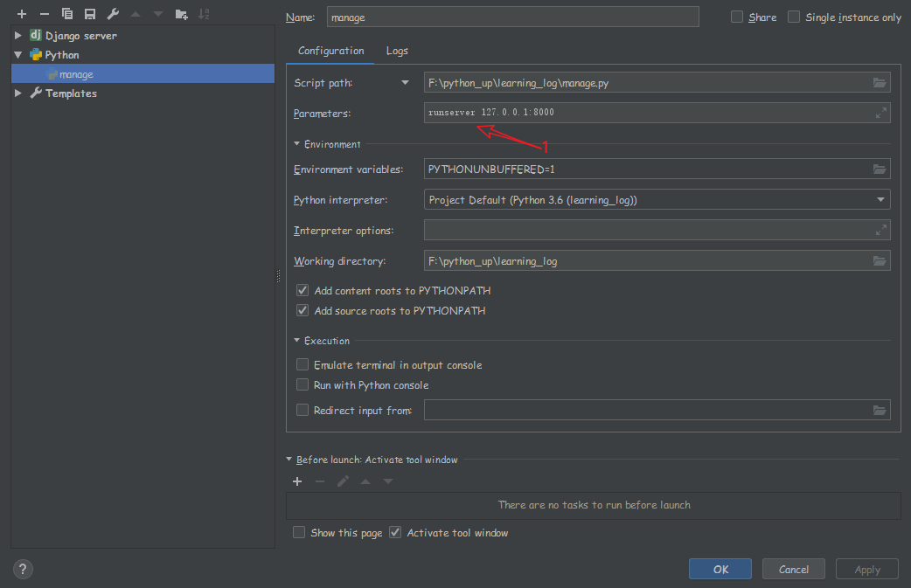Move the Before launch task up
This screenshot has height=588, width=911.
365,481
